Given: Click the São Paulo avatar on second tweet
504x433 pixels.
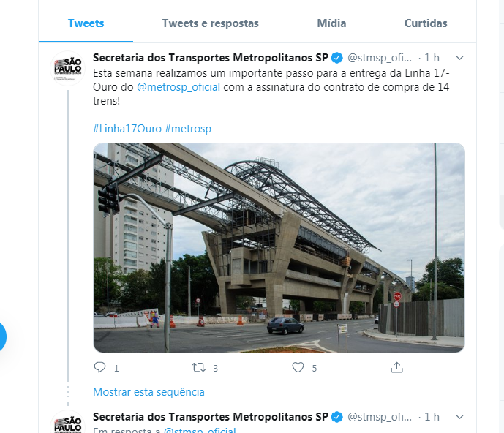Looking at the screenshot, I should [68, 421].
